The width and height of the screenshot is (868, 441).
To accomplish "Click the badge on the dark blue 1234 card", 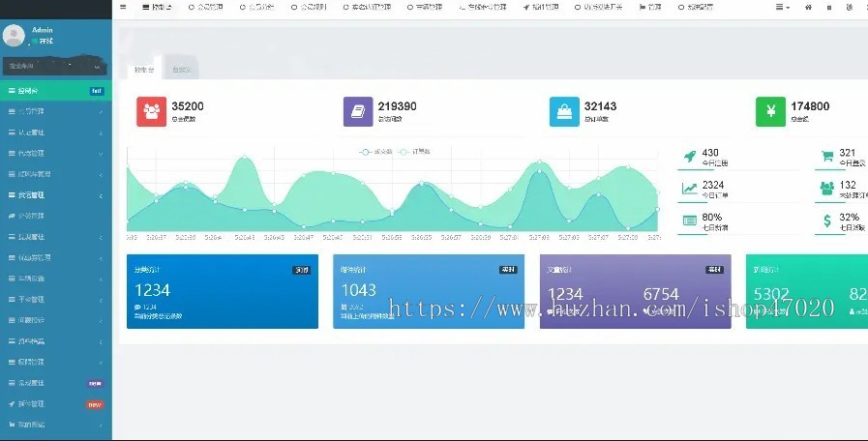I will coord(302,270).
